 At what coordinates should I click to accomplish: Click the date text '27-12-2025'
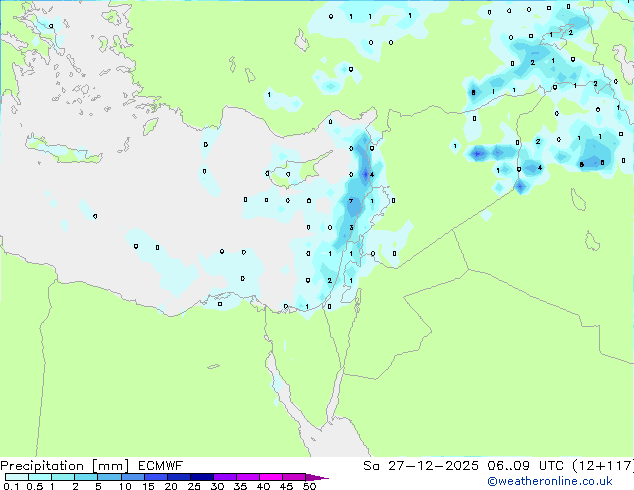click(433, 466)
